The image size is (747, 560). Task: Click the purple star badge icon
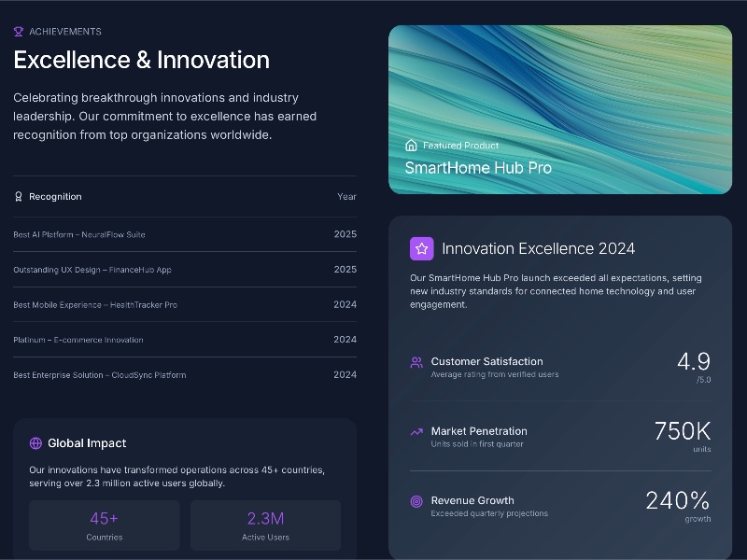422,248
